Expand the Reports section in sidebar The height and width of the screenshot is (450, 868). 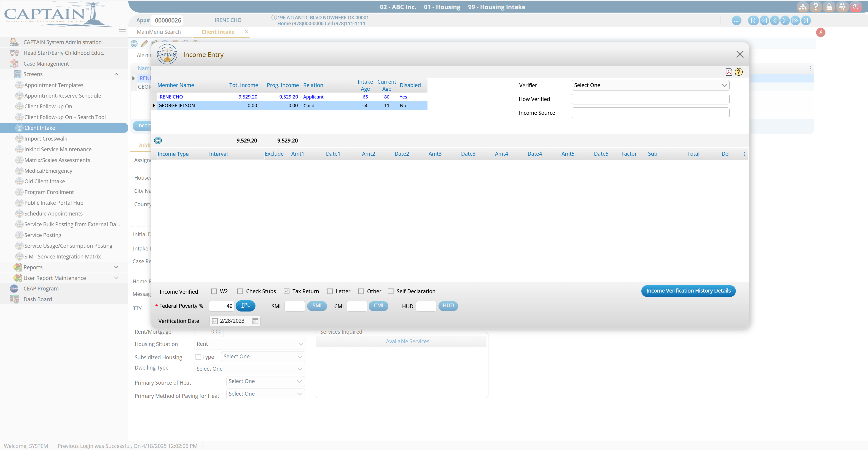[116, 267]
